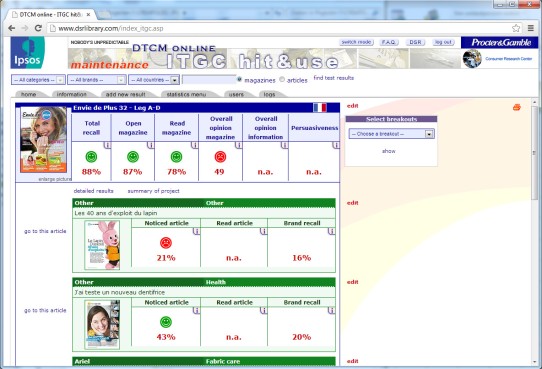Open the add new result tab

tap(125, 94)
